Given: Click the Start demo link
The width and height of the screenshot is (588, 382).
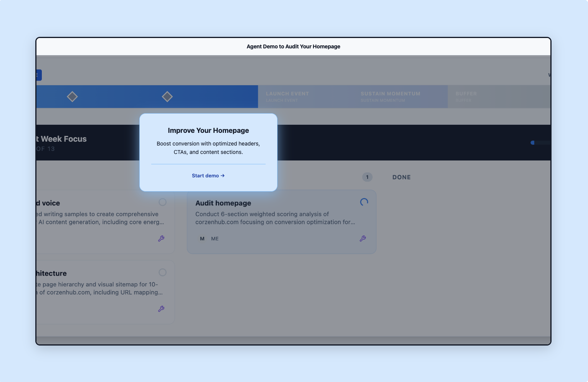Looking at the screenshot, I should 205,175.
